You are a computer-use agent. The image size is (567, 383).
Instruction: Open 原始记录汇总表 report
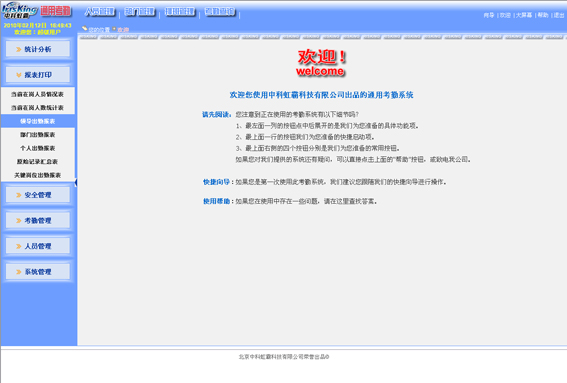pos(38,162)
